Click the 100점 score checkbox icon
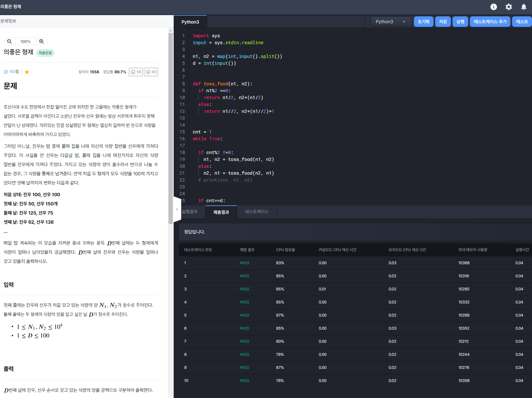Viewport: 532px width, 398px height. pyautogui.click(x=6, y=72)
